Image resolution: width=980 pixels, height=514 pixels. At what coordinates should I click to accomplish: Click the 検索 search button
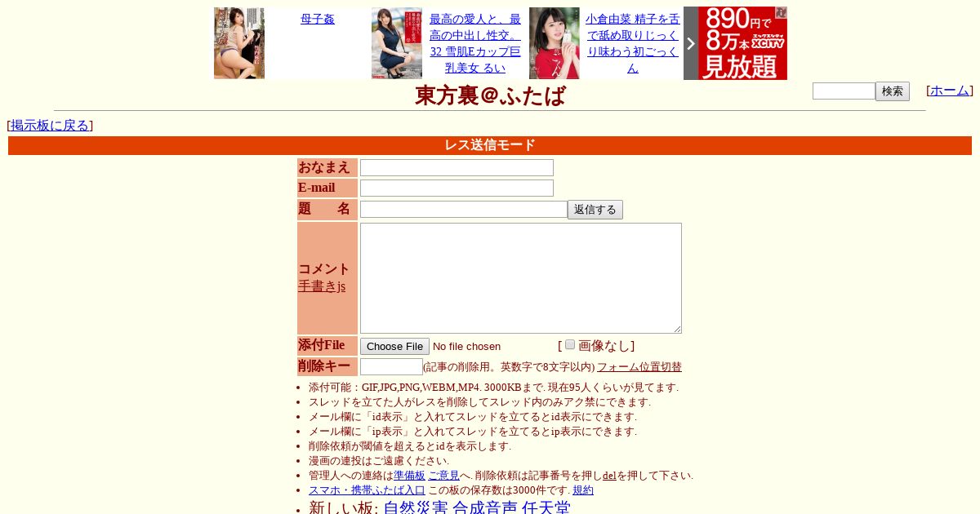click(x=893, y=91)
